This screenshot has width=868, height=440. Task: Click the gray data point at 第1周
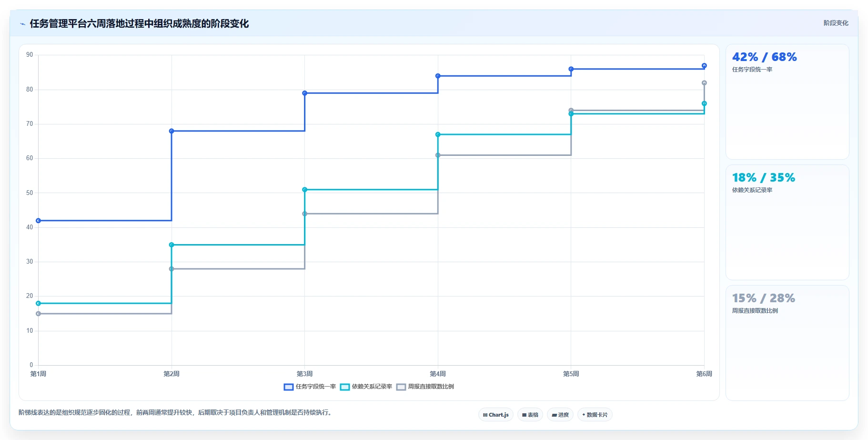[x=39, y=314]
